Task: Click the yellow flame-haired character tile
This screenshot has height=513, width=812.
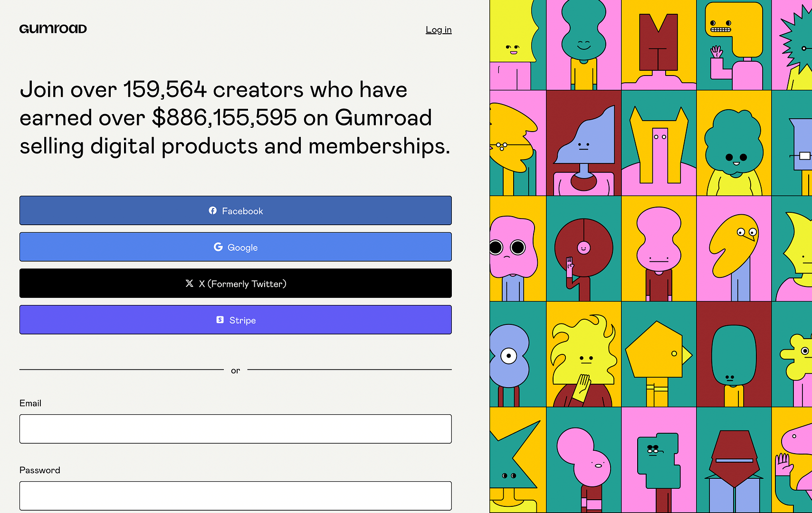Action: coord(584,354)
